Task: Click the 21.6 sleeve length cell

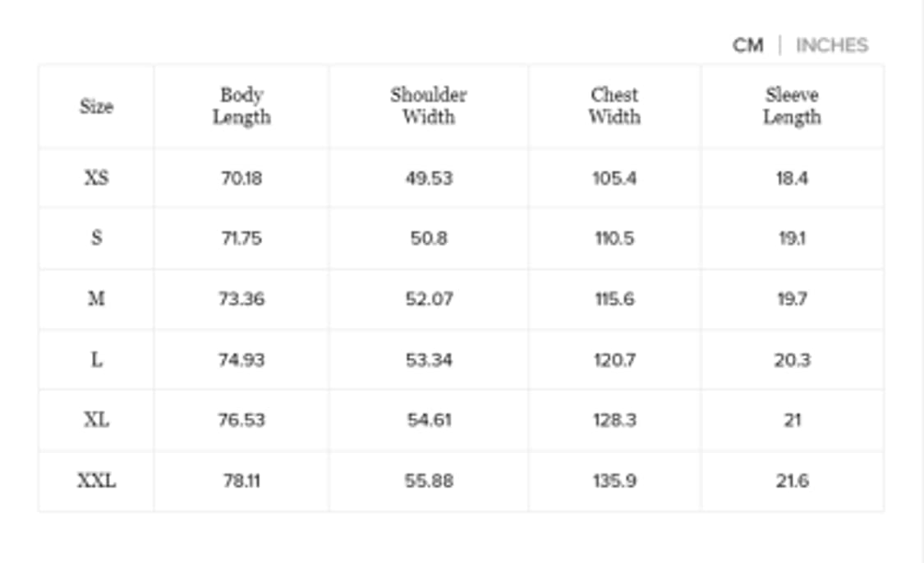Action: point(792,481)
